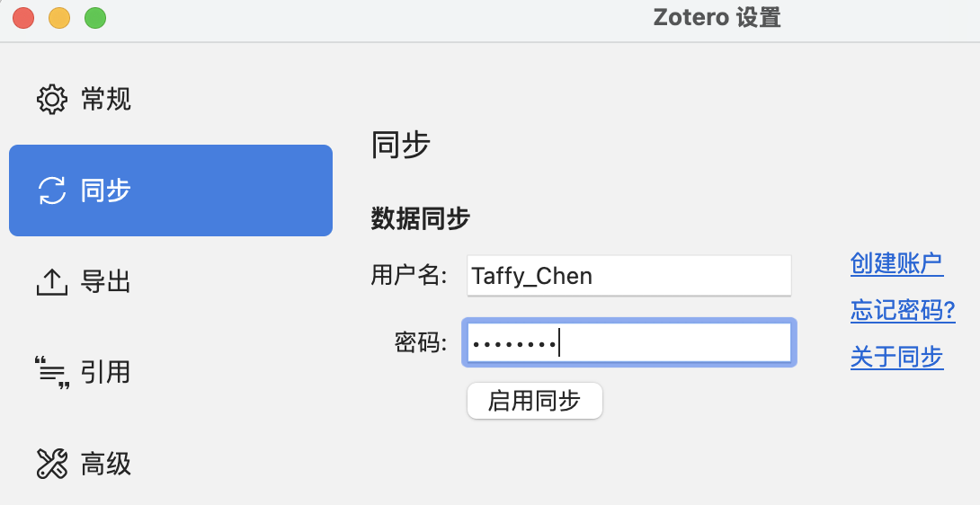Open the 关于同步 help link
Image resolution: width=980 pixels, height=505 pixels.
pos(896,358)
